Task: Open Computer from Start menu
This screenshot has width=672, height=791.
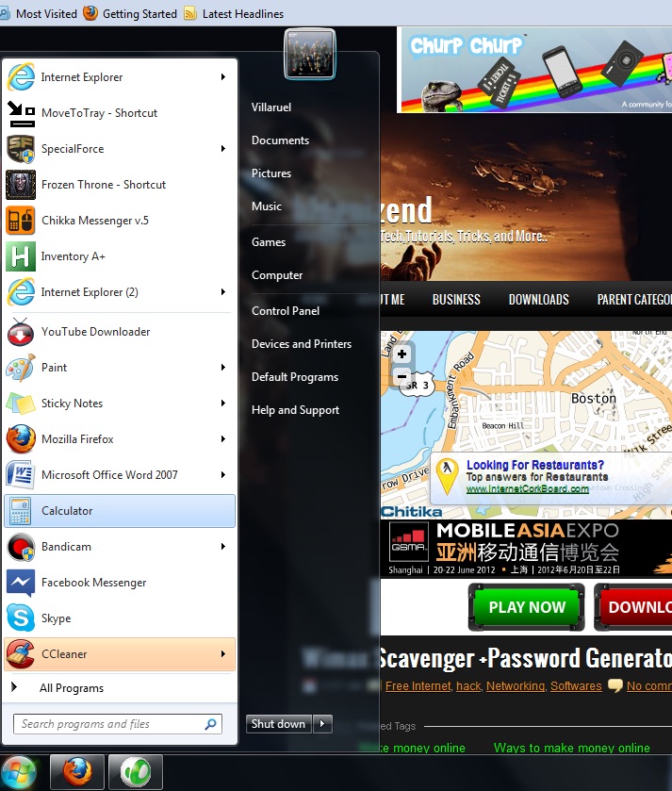Action: pyautogui.click(x=277, y=275)
